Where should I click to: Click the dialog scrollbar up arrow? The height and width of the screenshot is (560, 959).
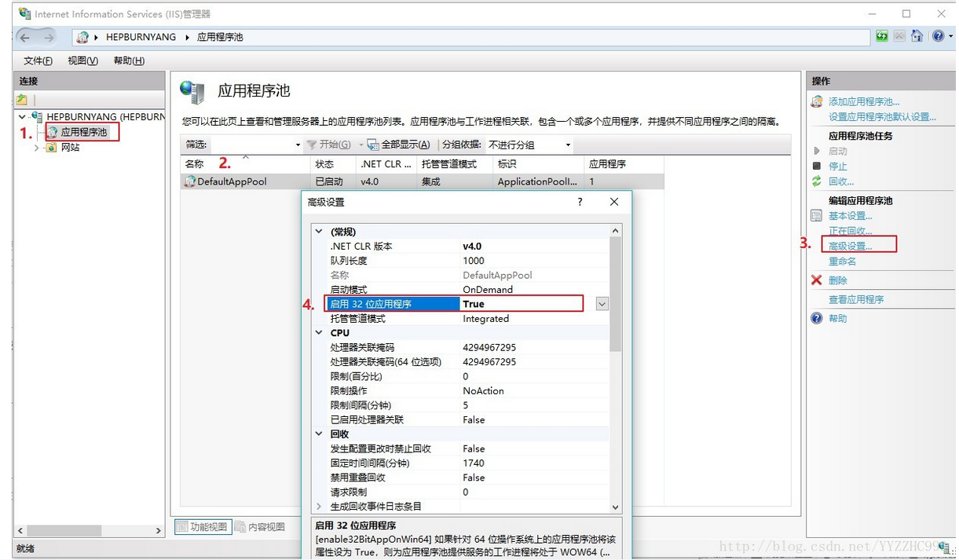615,231
